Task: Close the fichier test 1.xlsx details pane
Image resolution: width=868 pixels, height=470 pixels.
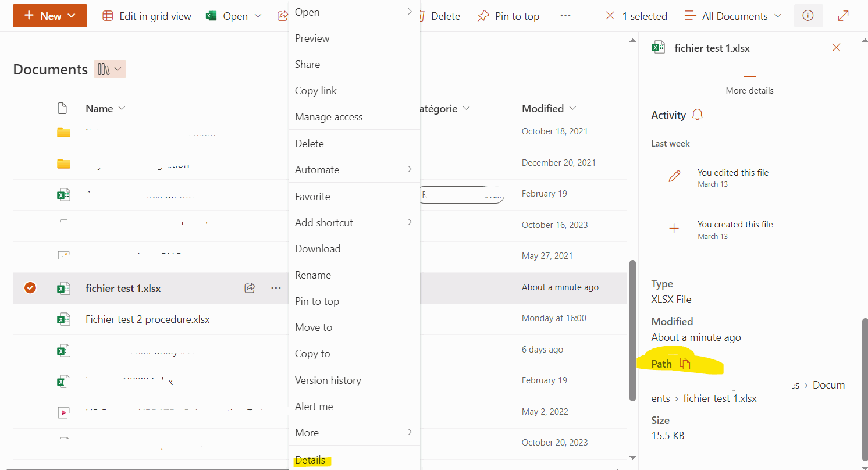Action: click(x=836, y=48)
